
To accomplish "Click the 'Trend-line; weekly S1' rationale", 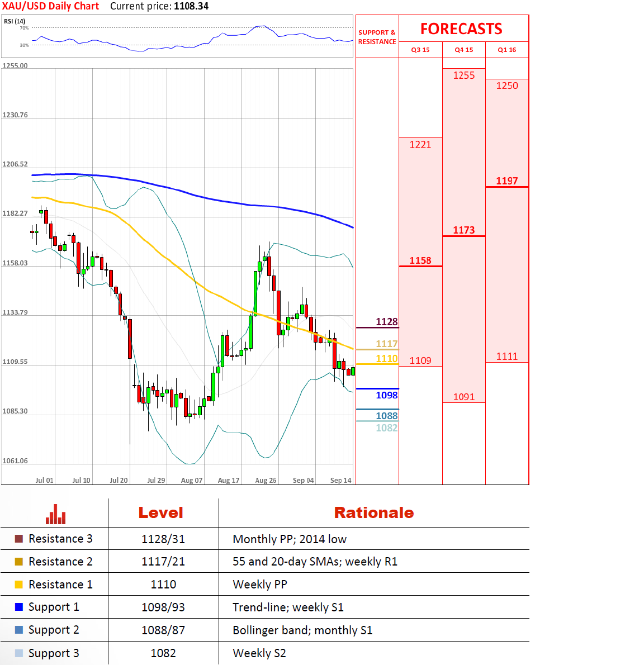I will (288, 607).
